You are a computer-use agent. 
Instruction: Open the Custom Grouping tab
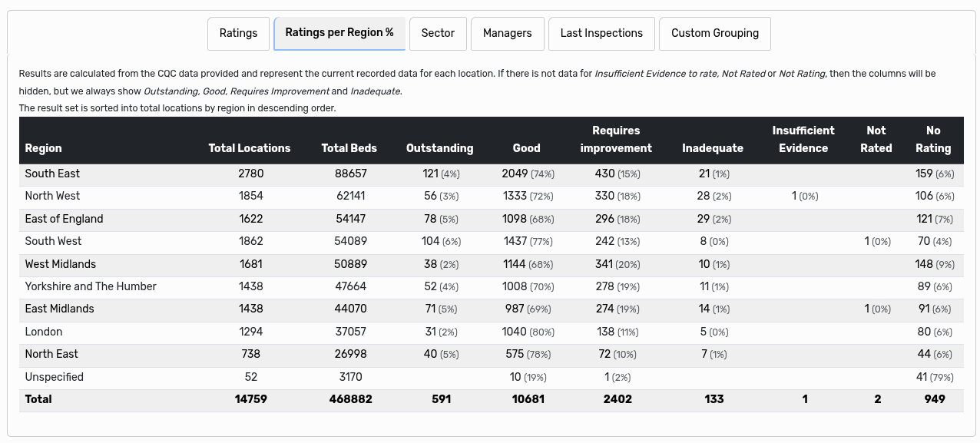pos(714,33)
